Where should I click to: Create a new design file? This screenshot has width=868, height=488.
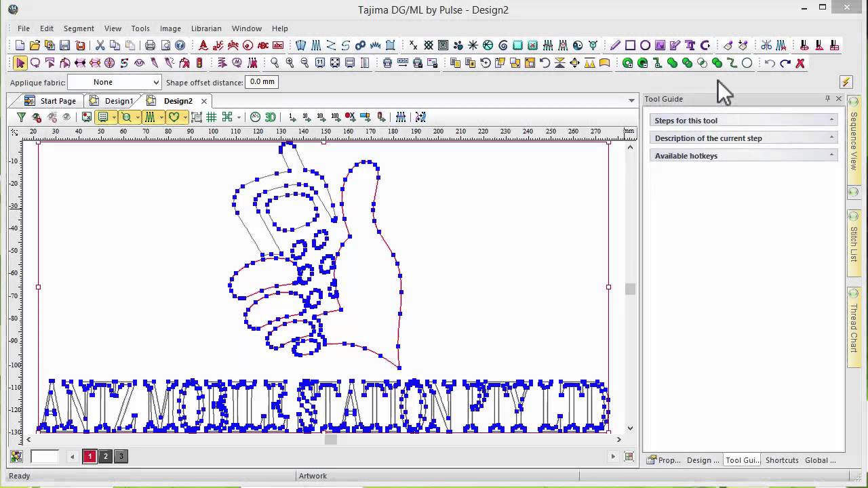20,45
